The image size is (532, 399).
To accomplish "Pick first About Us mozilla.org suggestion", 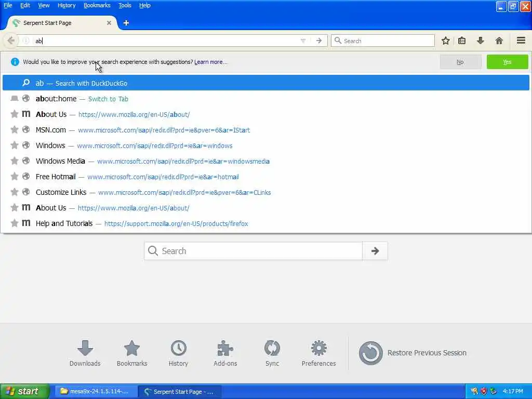I will click(265, 114).
